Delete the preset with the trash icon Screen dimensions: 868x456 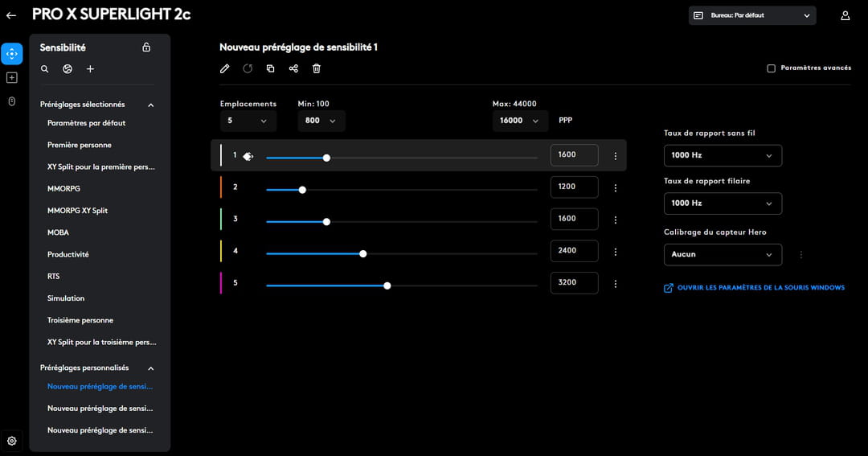coord(317,69)
